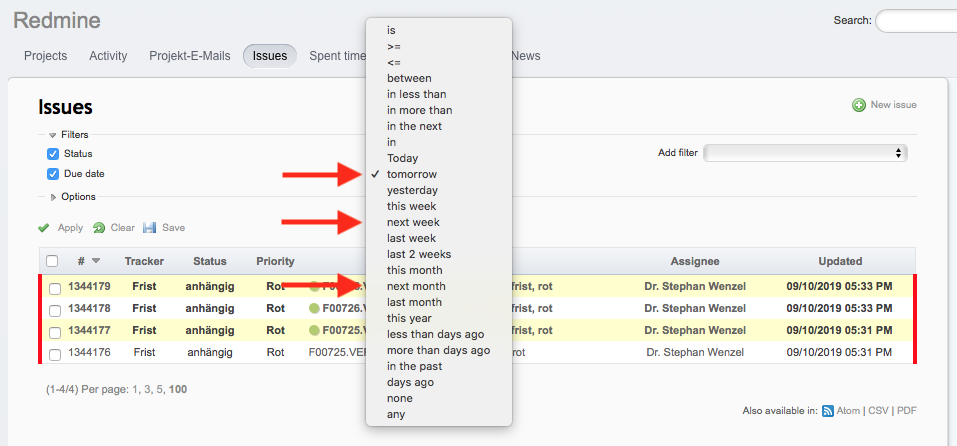Image resolution: width=957 pixels, height=446 pixels.
Task: Toggle the select-all checkbox in table header
Action: [53, 261]
